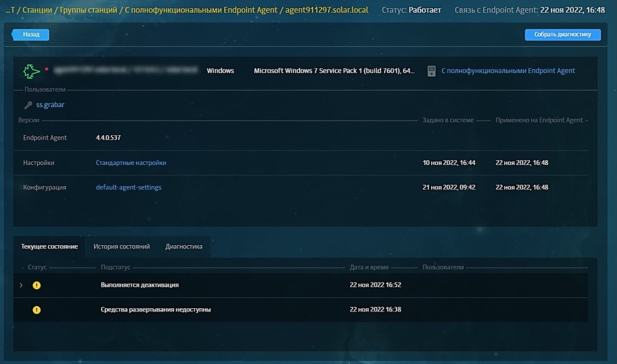Open С полнофункциональными Endpoint Agent group link
Viewport: 617px width, 364px height.
pos(508,71)
